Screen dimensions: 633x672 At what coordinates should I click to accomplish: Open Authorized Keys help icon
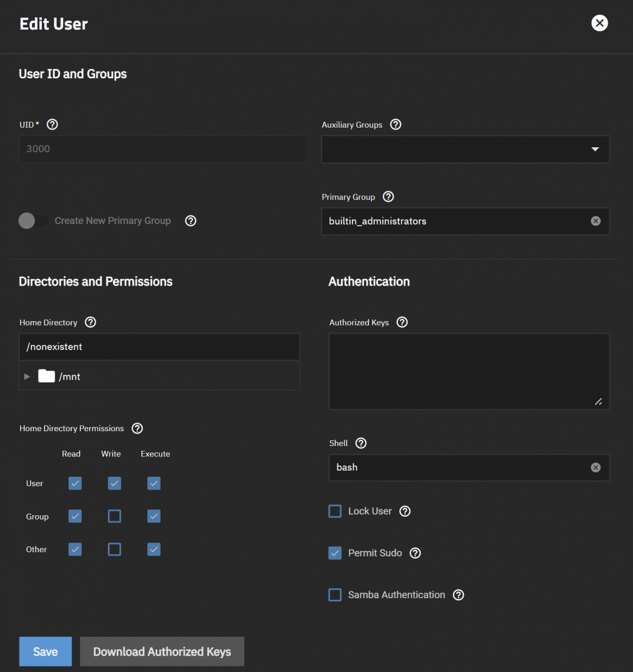coord(402,322)
